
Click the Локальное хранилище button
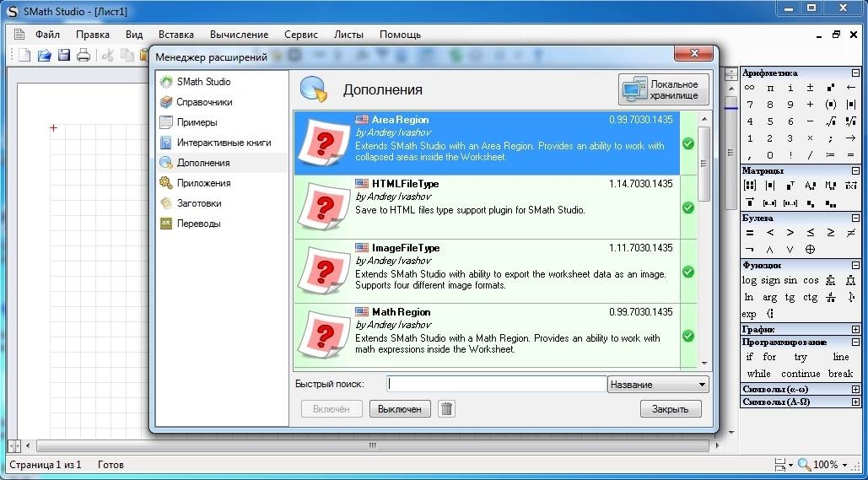[664, 89]
